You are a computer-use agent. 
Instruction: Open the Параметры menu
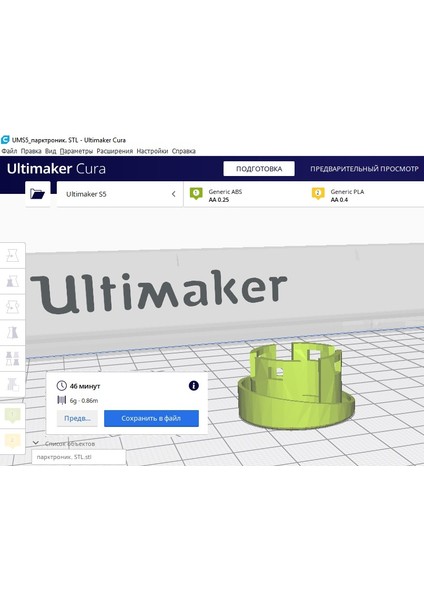(76, 151)
